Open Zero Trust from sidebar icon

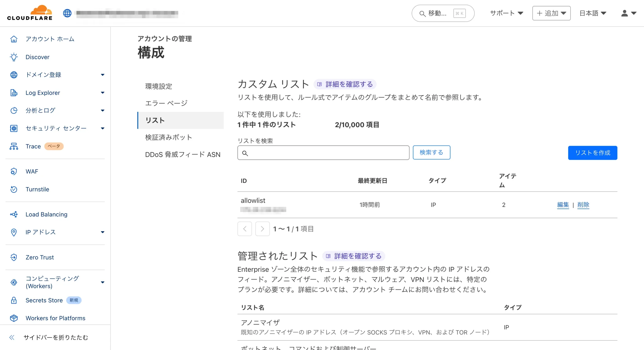14,257
